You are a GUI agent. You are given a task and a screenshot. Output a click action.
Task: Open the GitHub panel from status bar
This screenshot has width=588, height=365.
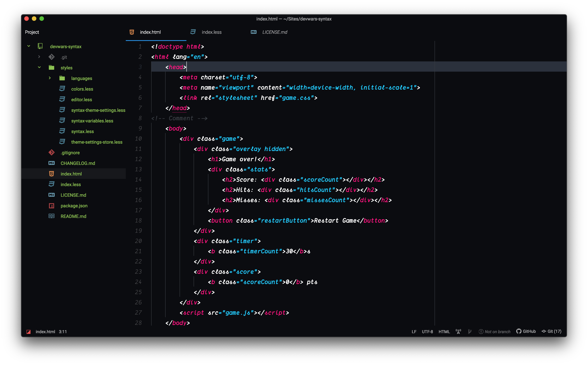click(x=526, y=331)
